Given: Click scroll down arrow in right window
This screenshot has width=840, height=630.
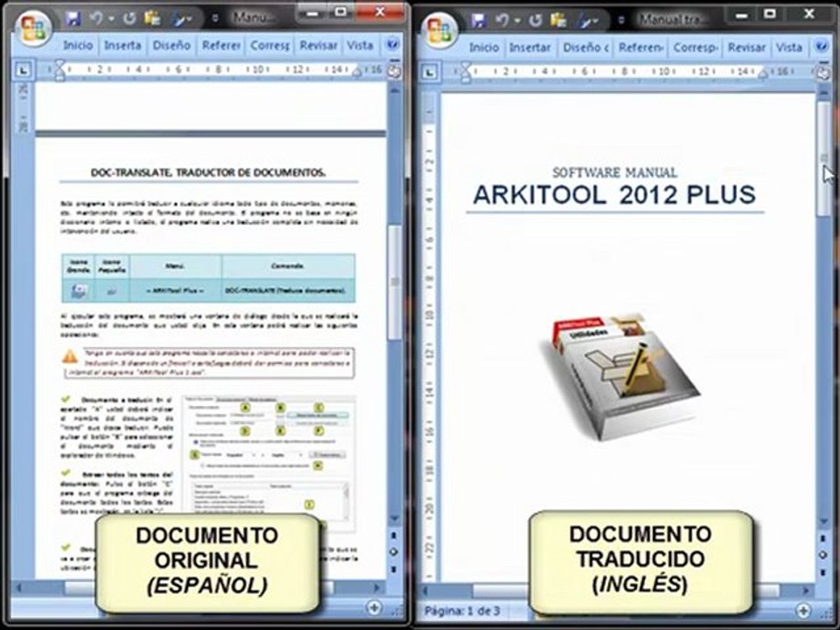Looking at the screenshot, I should point(824,521).
